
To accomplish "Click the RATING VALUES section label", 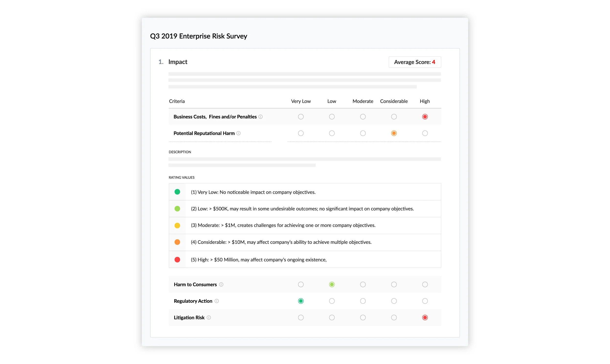I will coord(181,178).
